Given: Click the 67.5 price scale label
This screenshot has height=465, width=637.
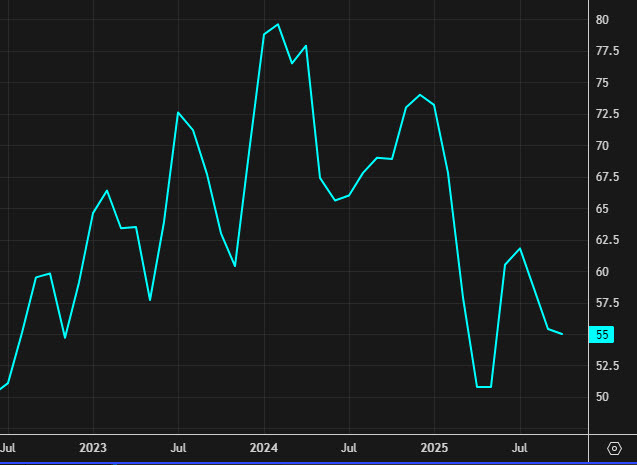Looking at the screenshot, I should (x=606, y=178).
